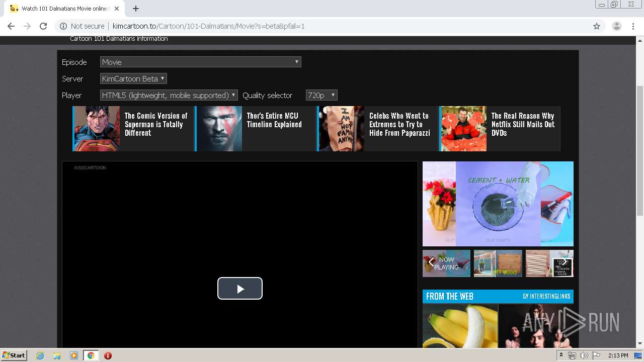Viewport: 644px width, 362px height.
Task: Show hidden system tray icons
Action: [x=561, y=355]
